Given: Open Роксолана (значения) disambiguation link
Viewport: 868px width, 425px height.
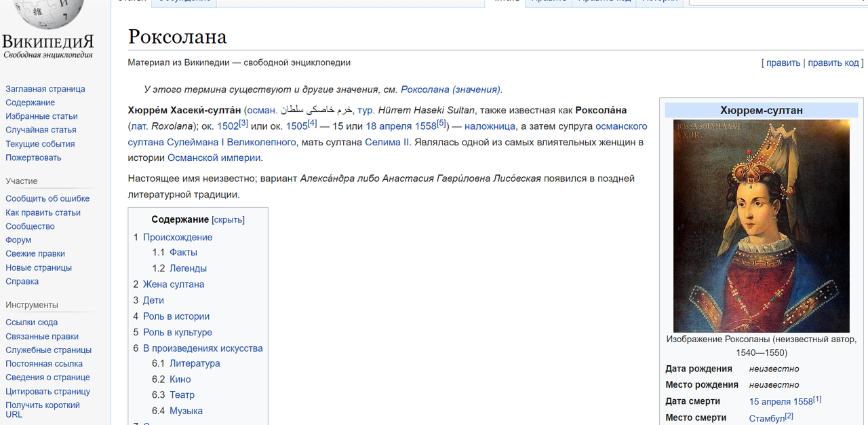Looking at the screenshot, I should pyautogui.click(x=450, y=89).
